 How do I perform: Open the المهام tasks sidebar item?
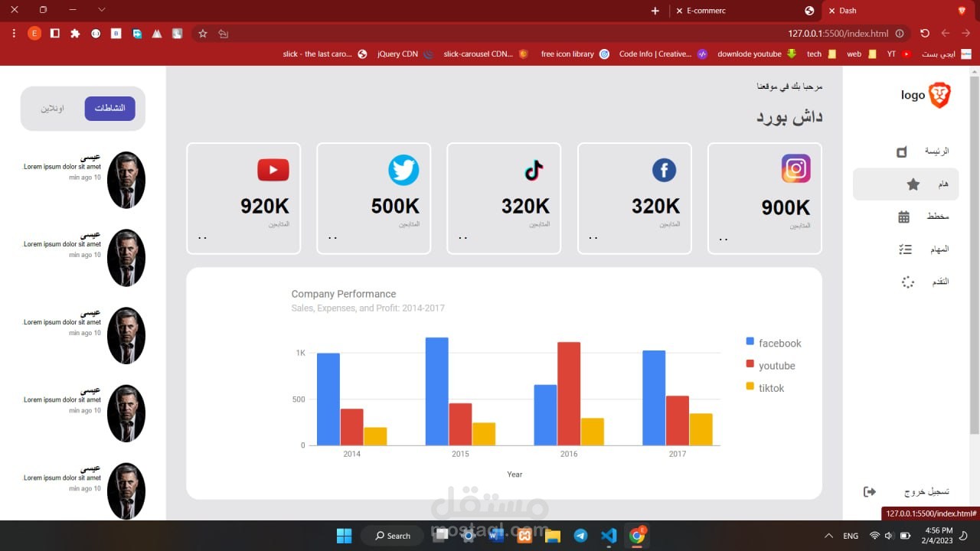[906, 249]
